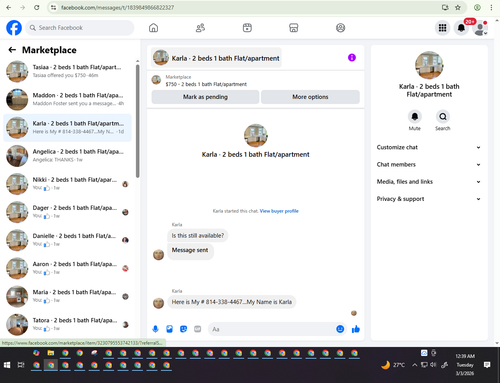The image size is (500, 383).
Task: Choose a sticker icon in composer
Action: 183,329
